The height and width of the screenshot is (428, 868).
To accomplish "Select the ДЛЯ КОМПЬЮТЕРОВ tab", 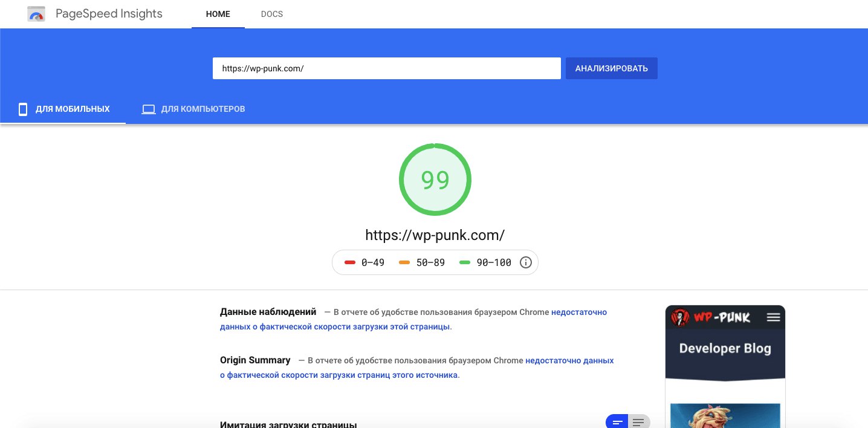I will [193, 109].
